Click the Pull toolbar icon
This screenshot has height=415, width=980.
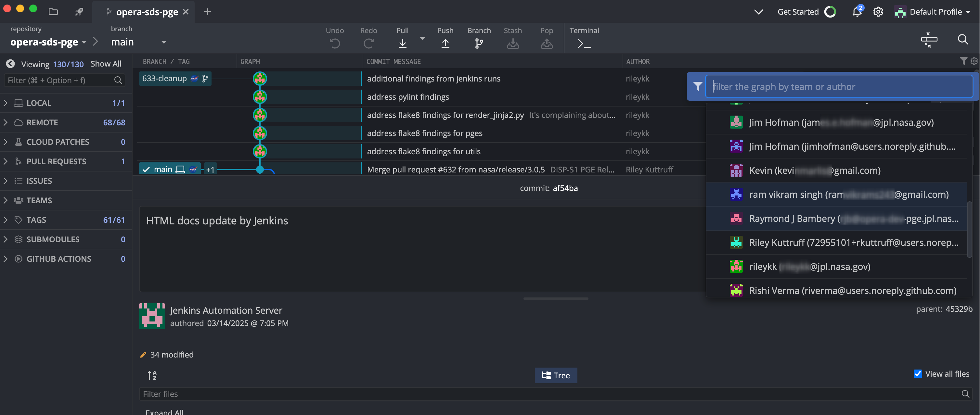coord(402,43)
